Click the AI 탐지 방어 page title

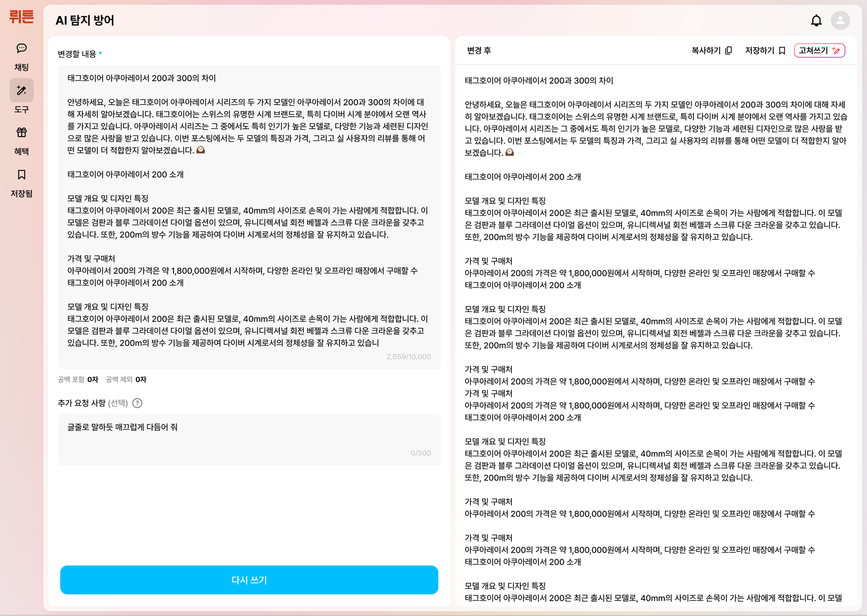click(85, 20)
